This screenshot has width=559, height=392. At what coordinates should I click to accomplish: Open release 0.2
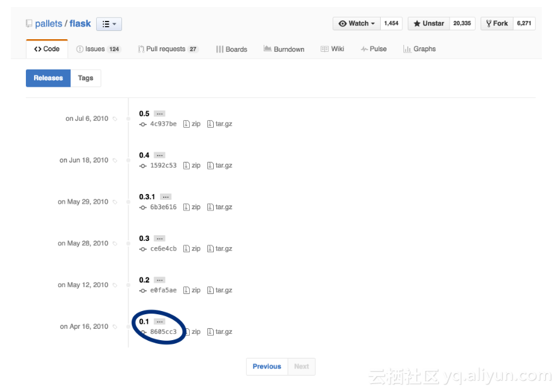pyautogui.click(x=144, y=280)
